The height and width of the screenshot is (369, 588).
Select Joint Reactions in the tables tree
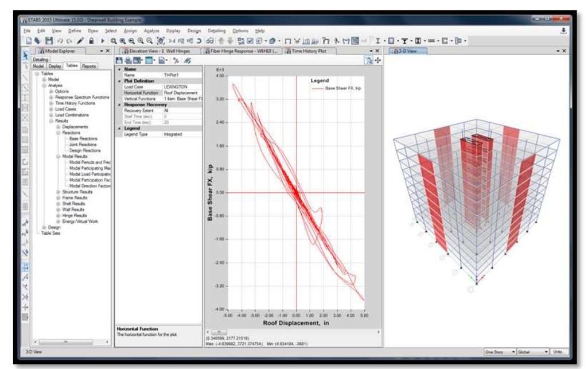[83, 145]
